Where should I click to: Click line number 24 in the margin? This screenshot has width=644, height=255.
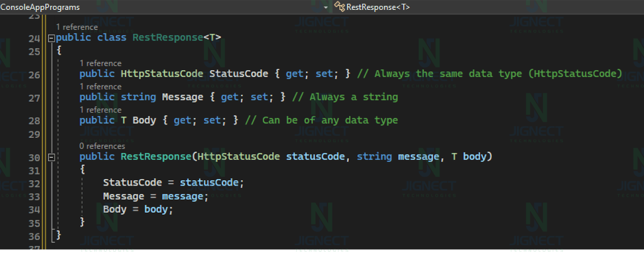click(34, 39)
